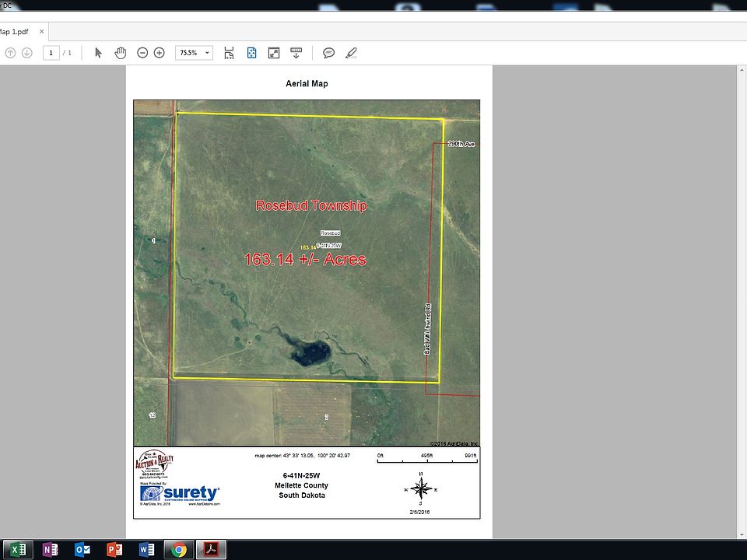747x560 pixels.
Task: Go to previous page arrow
Action: coord(10,53)
